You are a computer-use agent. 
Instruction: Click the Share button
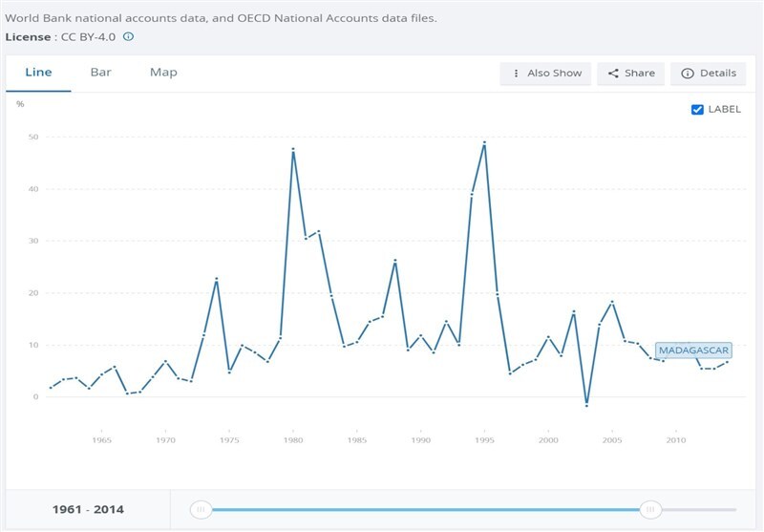coord(630,74)
